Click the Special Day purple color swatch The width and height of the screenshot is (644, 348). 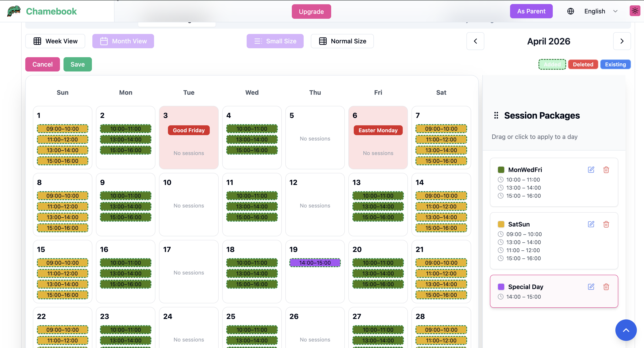click(501, 287)
